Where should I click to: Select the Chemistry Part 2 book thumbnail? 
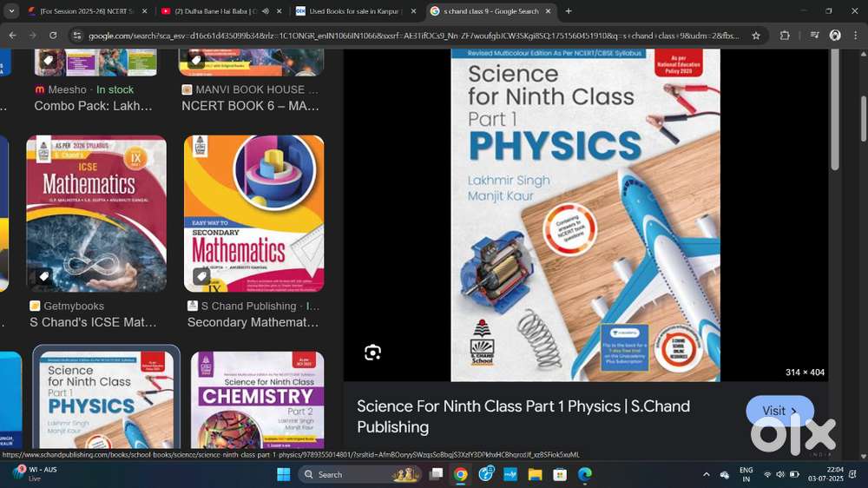click(x=258, y=400)
